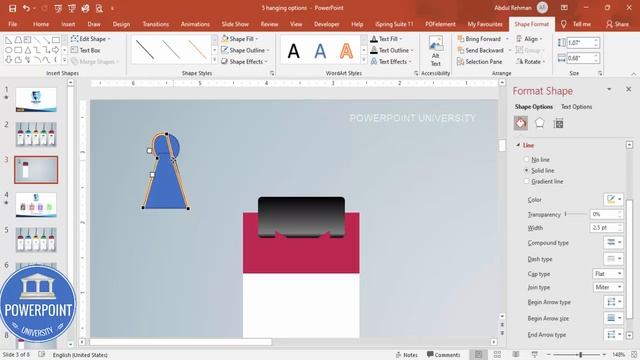This screenshot has height=360, width=640.
Task: Collapse the Line section
Action: (518, 145)
